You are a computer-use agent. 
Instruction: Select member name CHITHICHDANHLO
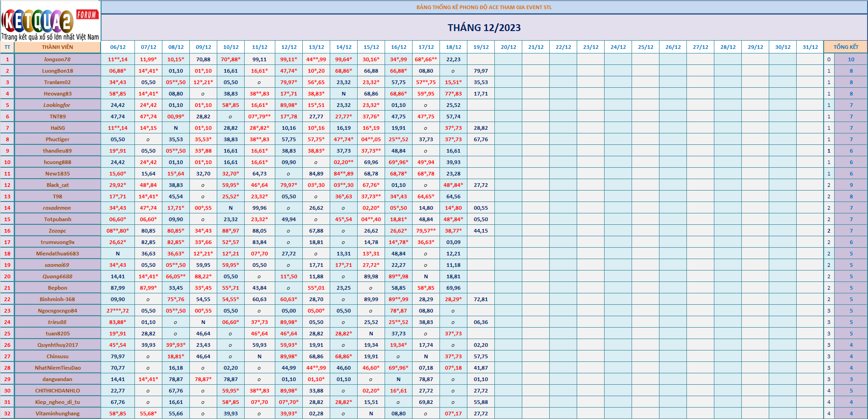coord(57,391)
